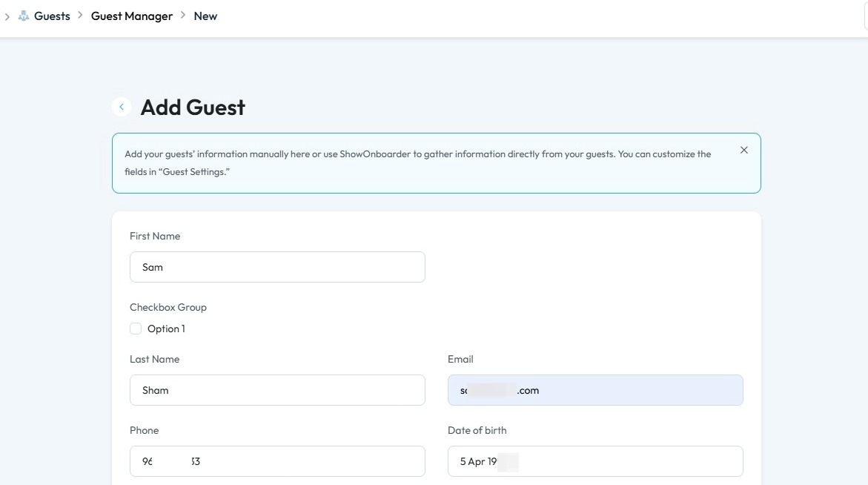
Task: Open the Date of birth field
Action: coord(595,461)
